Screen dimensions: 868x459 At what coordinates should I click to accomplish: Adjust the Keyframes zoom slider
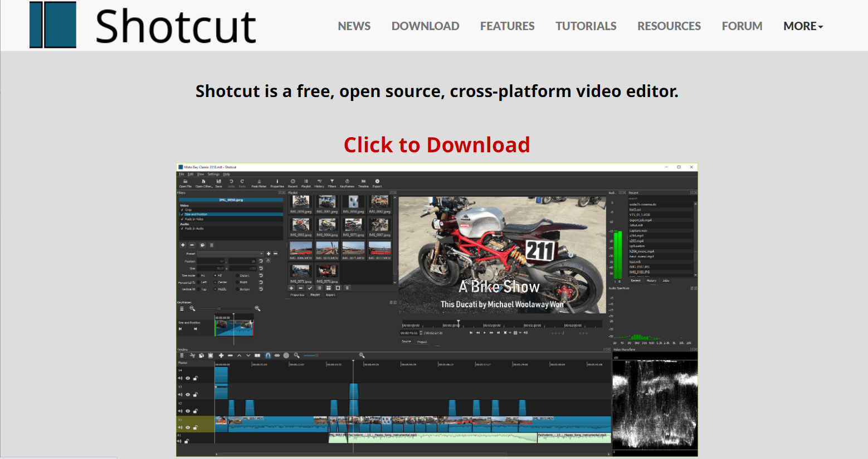[x=225, y=308]
